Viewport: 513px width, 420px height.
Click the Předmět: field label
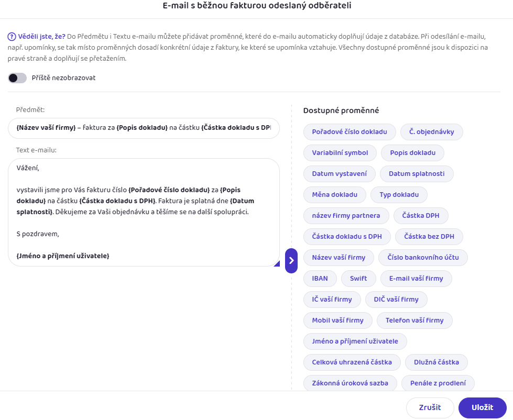[30, 110]
